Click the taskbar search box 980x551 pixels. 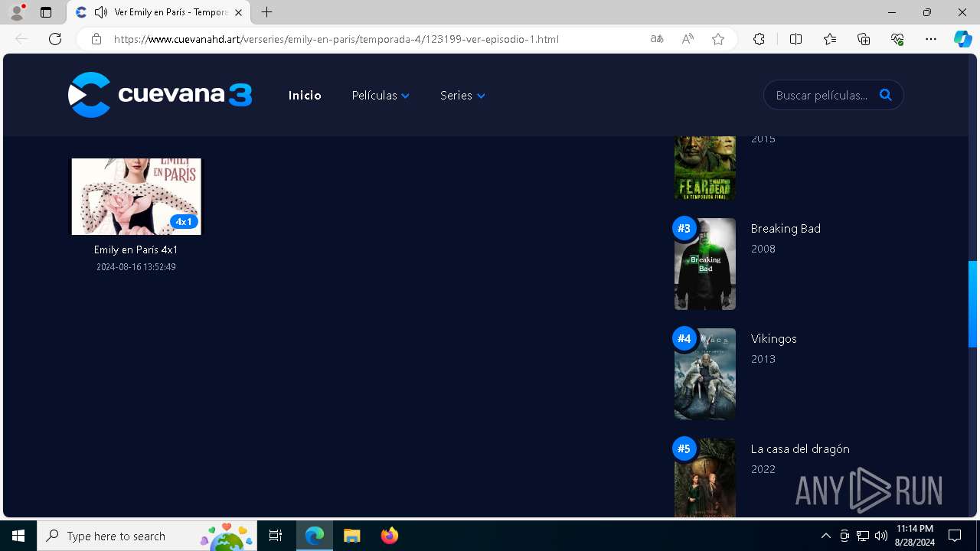coord(147,536)
